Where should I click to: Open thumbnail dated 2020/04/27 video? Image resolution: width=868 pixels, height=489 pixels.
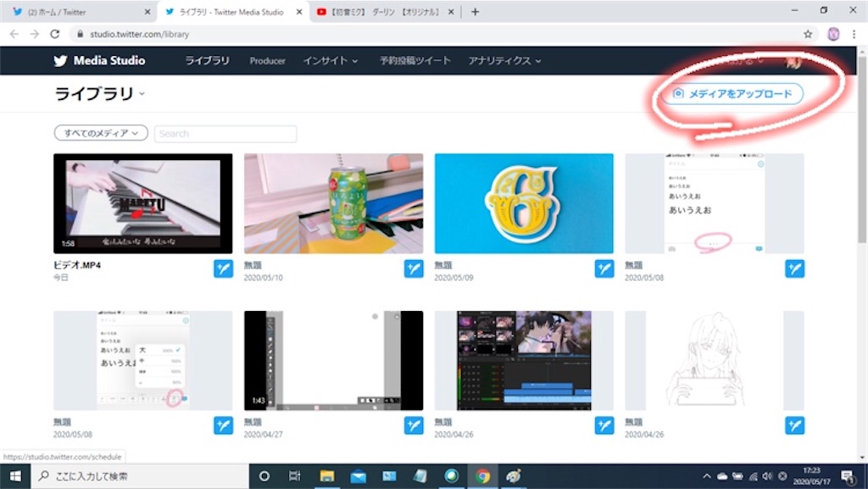[x=333, y=361]
